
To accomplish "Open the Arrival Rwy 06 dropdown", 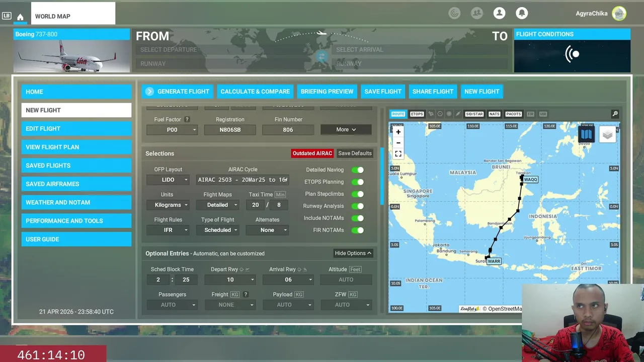I will pos(288,280).
